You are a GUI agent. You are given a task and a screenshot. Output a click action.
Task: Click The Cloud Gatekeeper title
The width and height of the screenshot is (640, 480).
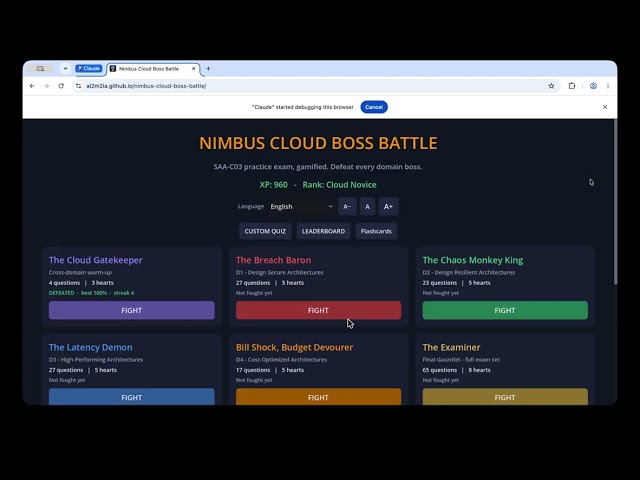tap(96, 260)
